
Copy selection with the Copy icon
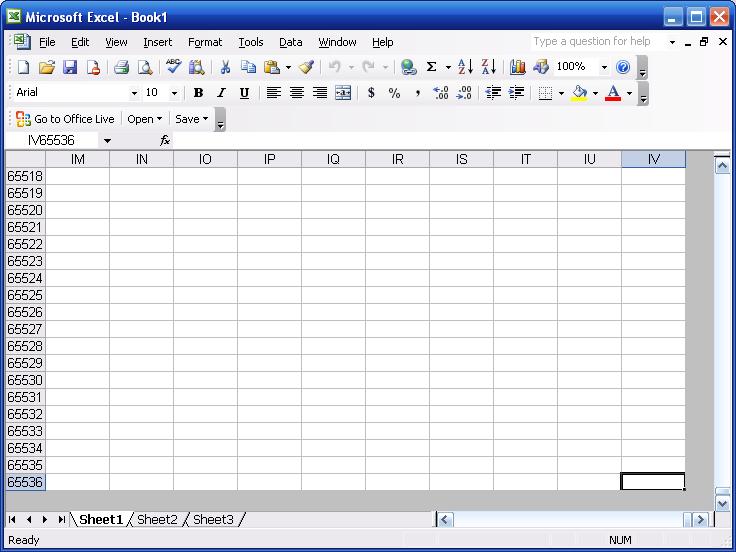[248, 67]
